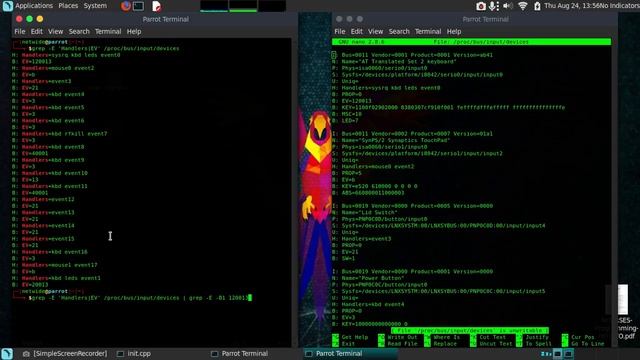Click 'Get Help' shortcut in nano
640x360 pixels.
click(x=350, y=337)
